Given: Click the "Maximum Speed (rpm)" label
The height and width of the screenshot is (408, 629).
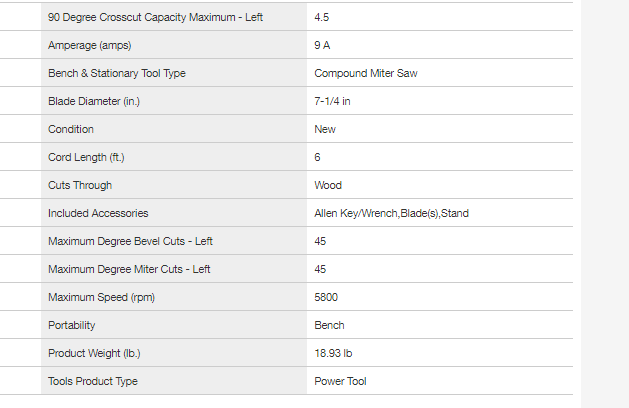Looking at the screenshot, I should pyautogui.click(x=101, y=297).
